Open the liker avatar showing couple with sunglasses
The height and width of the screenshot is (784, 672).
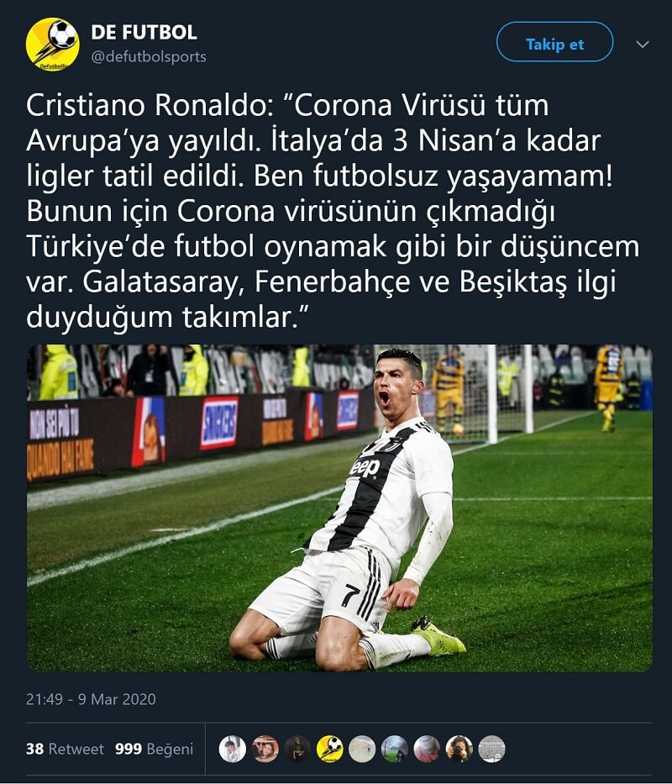pos(265,749)
